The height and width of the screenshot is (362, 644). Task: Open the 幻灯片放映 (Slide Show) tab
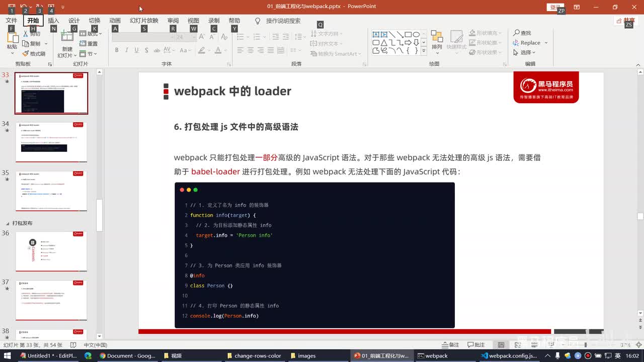point(144,21)
